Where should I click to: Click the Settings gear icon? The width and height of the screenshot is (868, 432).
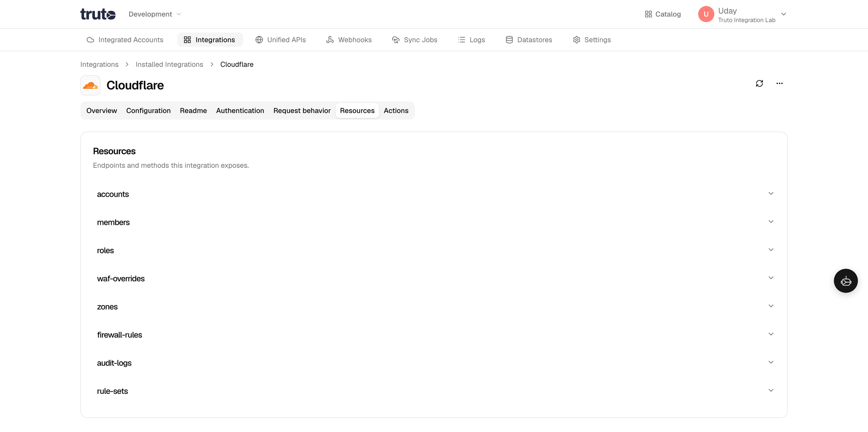(576, 40)
